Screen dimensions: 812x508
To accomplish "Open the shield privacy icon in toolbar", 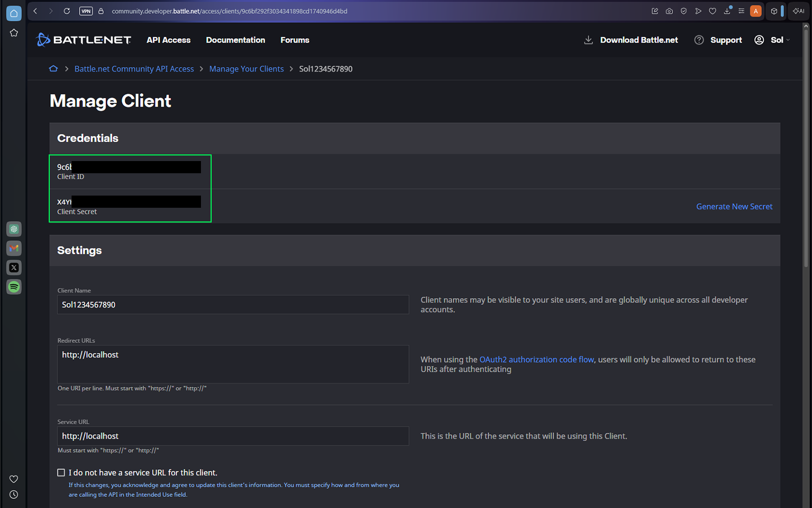I will [x=684, y=11].
